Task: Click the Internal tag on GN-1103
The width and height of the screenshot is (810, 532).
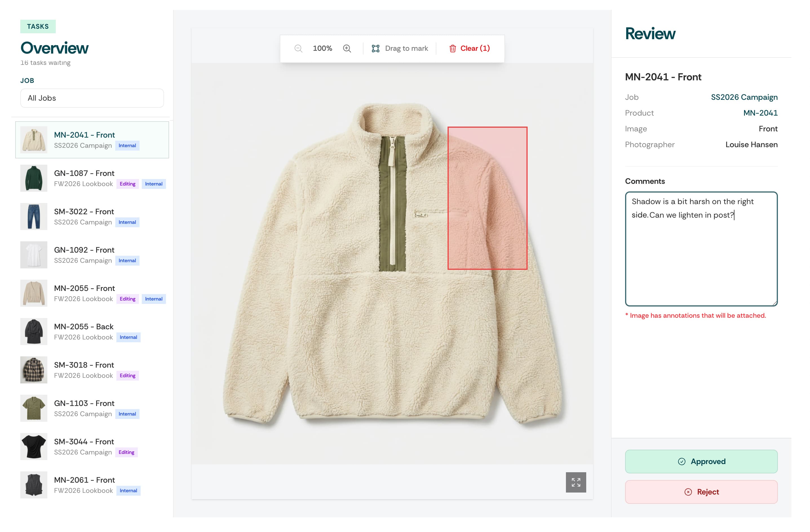Action: pyautogui.click(x=127, y=414)
